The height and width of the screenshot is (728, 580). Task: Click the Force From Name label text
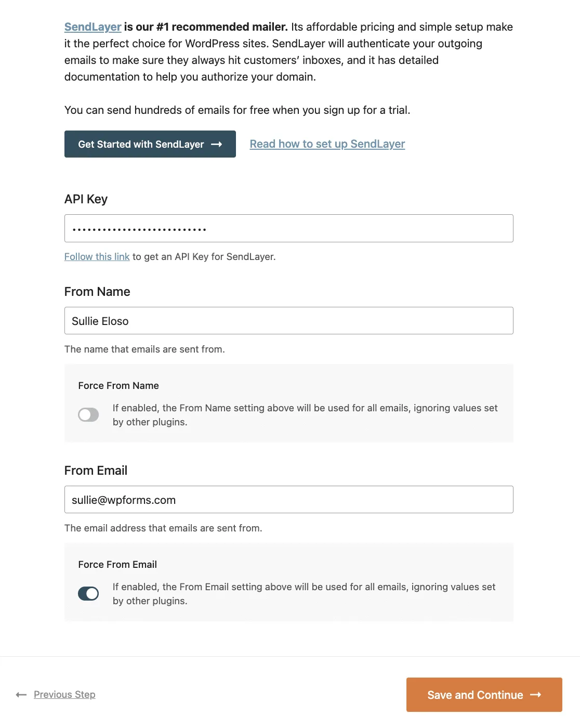(x=118, y=386)
